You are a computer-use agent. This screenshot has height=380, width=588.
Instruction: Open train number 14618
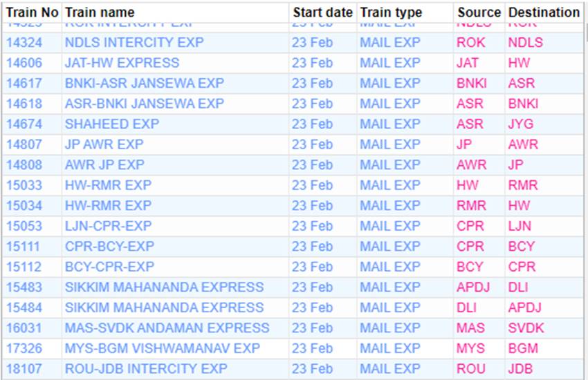coord(24,104)
